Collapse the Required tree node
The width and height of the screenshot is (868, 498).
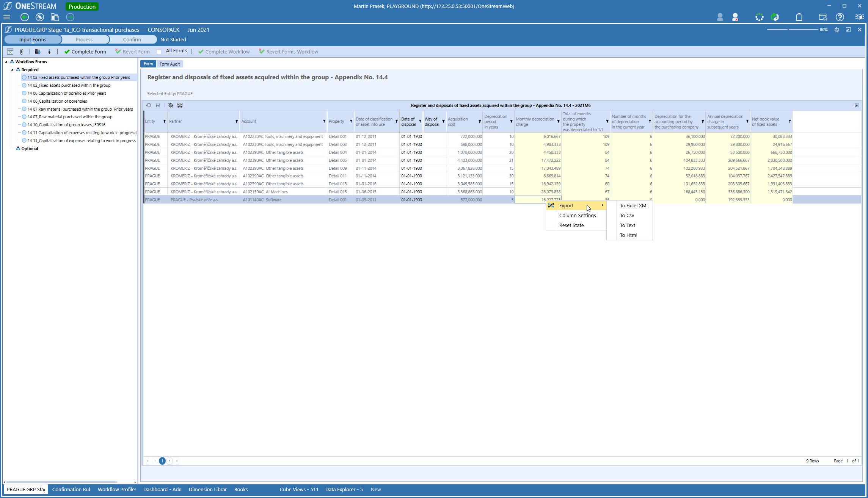pos(12,70)
